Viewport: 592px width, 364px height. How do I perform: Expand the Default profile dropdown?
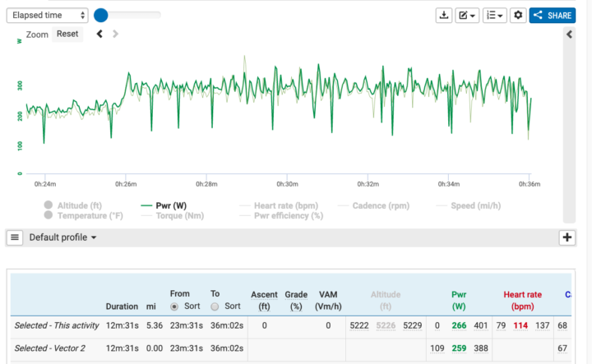(x=63, y=237)
